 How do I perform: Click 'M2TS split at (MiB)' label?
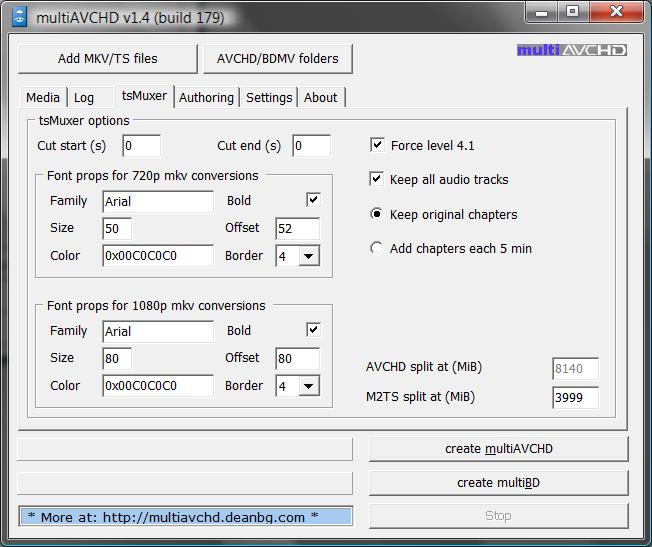pos(420,396)
